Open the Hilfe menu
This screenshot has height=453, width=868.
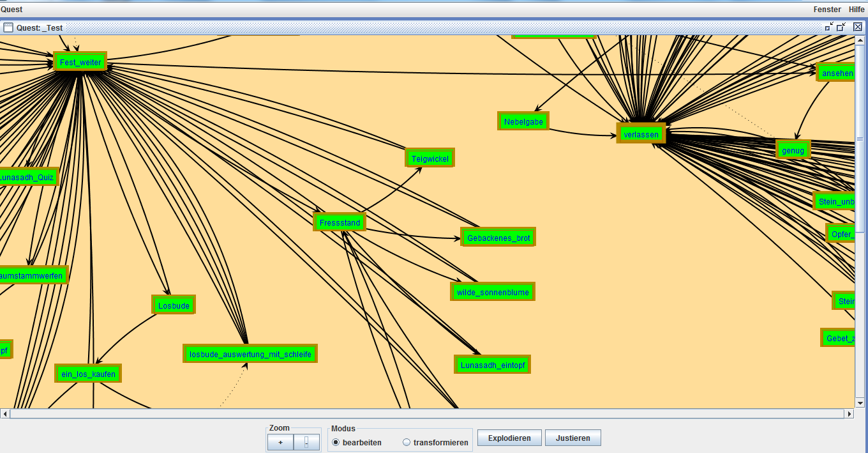click(857, 9)
